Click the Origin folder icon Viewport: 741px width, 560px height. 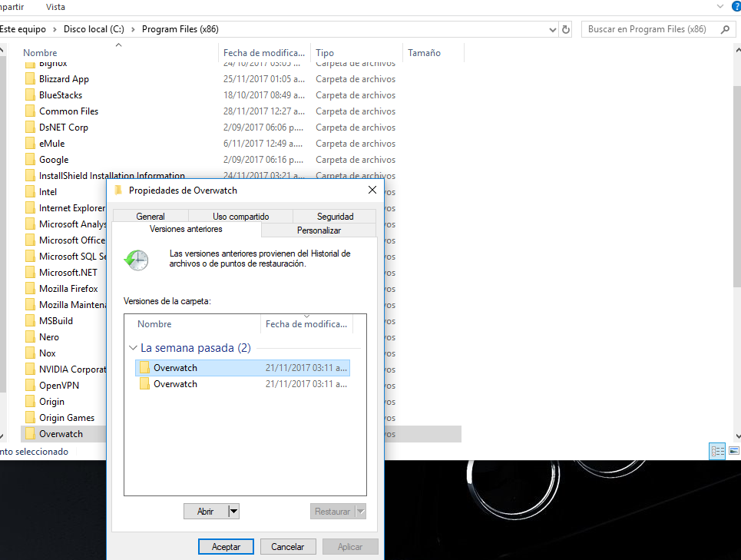point(30,401)
